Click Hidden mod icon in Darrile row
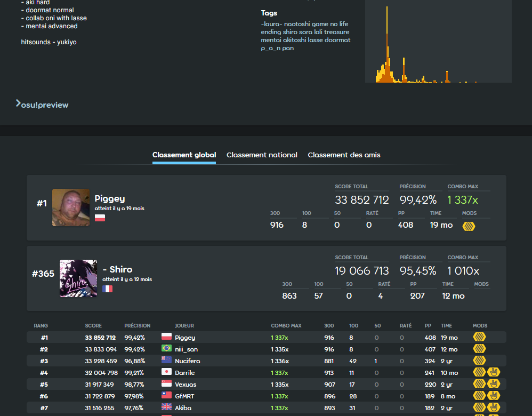This screenshot has width=532, height=416. [479, 372]
